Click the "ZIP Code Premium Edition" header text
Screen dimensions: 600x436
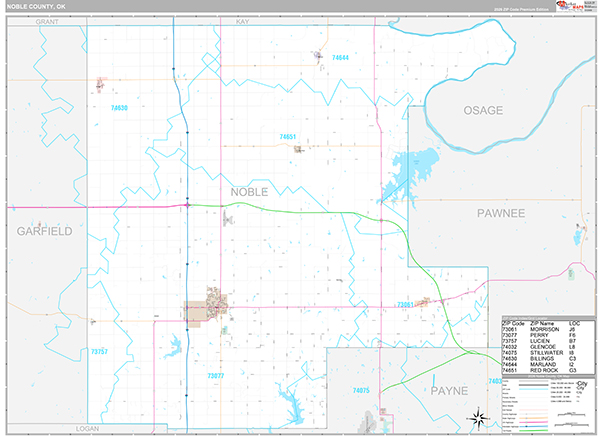click(x=521, y=9)
